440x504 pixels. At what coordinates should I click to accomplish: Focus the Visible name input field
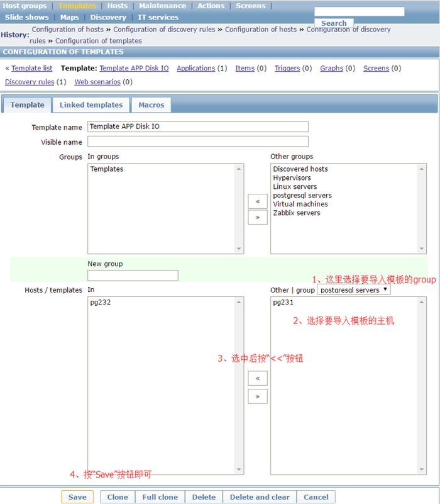[x=198, y=142]
